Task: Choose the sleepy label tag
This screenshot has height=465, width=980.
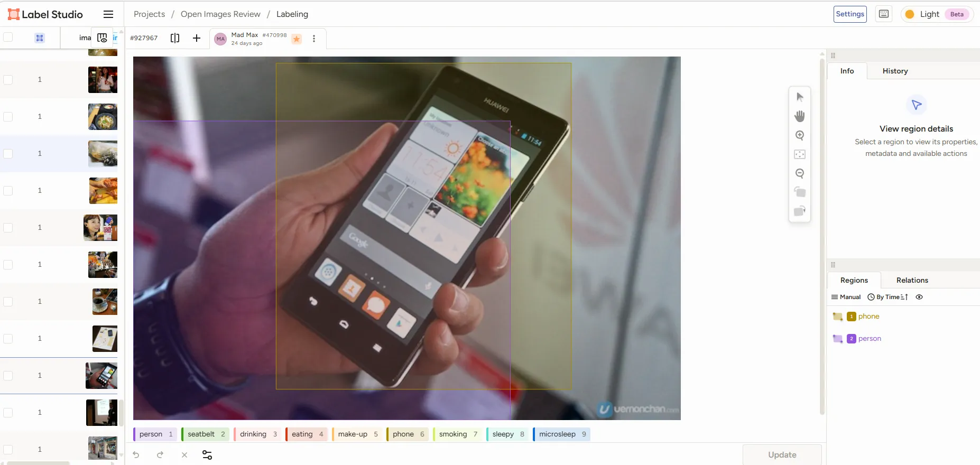Action: 507,434
